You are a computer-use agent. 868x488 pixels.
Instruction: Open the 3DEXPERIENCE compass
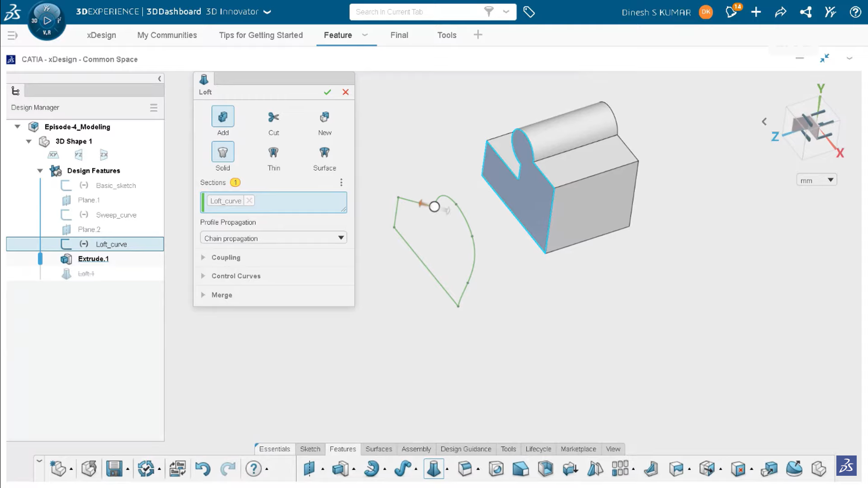(47, 20)
